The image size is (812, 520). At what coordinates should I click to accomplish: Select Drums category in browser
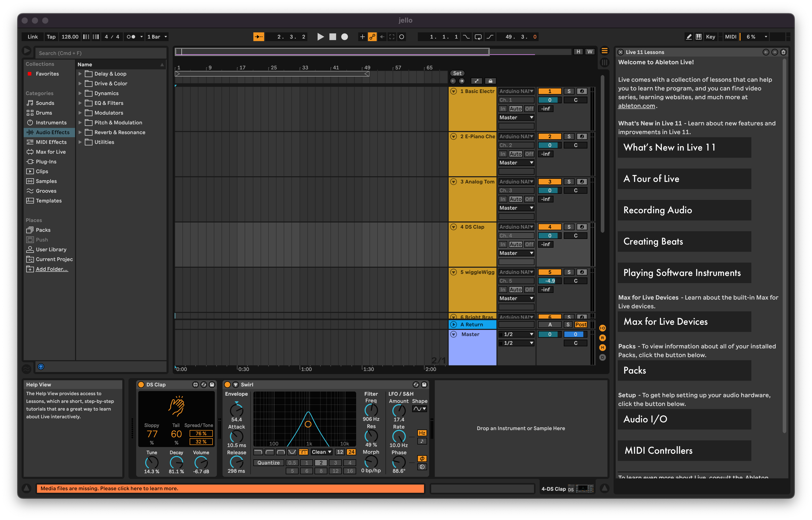(x=44, y=113)
